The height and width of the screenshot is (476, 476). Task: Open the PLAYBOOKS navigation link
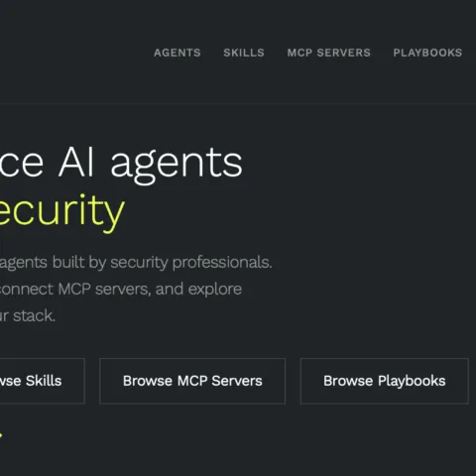tap(427, 53)
